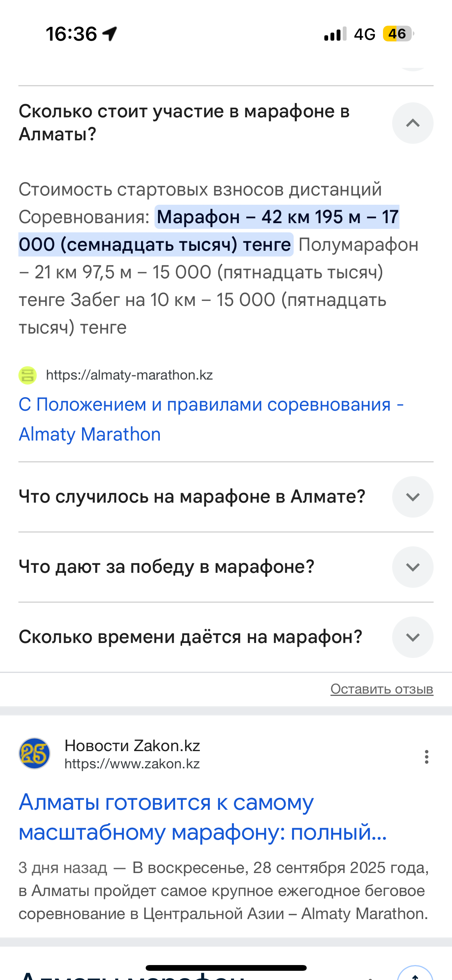Tap 'Новости Zakon.kz' source name
Screen dimensions: 452x980
[x=132, y=746]
